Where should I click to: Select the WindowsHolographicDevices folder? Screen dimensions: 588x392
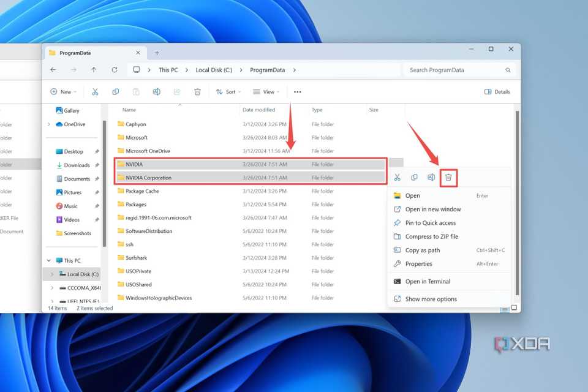coord(159,298)
